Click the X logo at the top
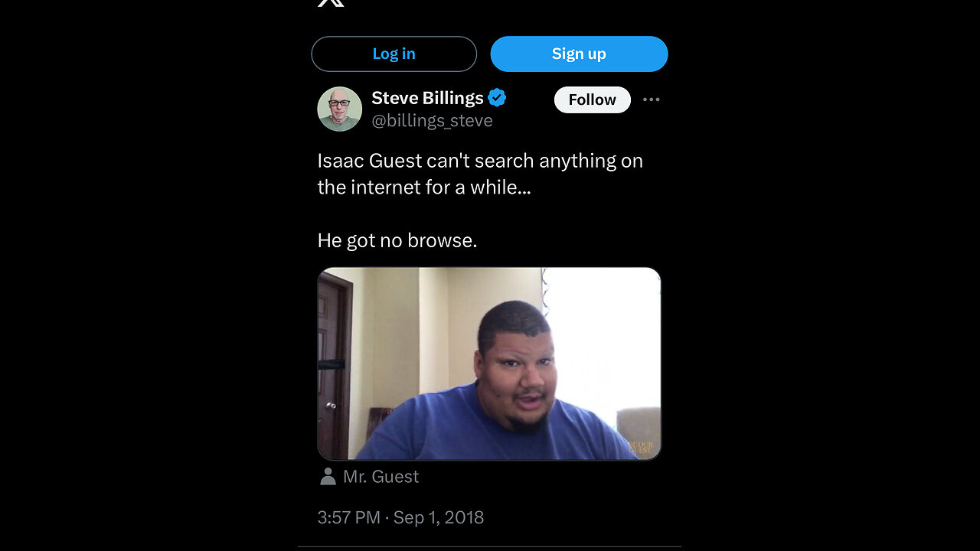The width and height of the screenshot is (980, 551). click(331, 2)
